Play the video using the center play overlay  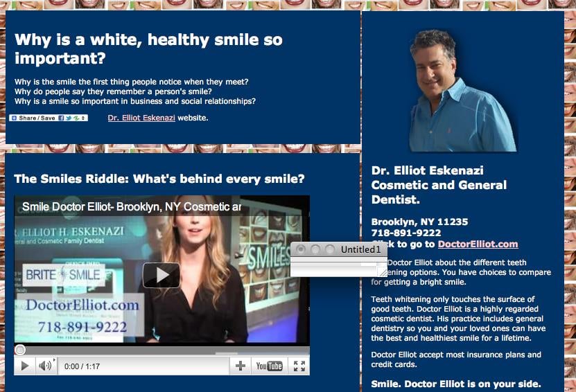[162, 275]
